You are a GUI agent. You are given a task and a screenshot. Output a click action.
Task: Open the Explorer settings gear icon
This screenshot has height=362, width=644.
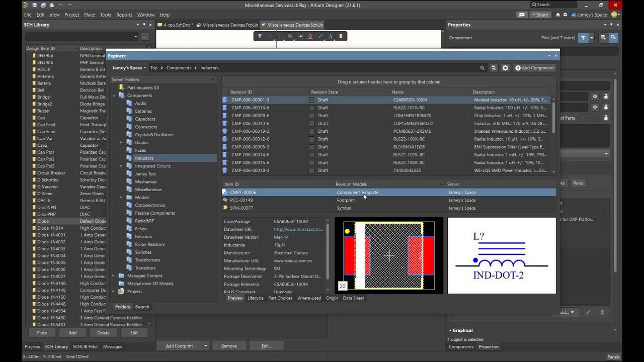coord(505,68)
